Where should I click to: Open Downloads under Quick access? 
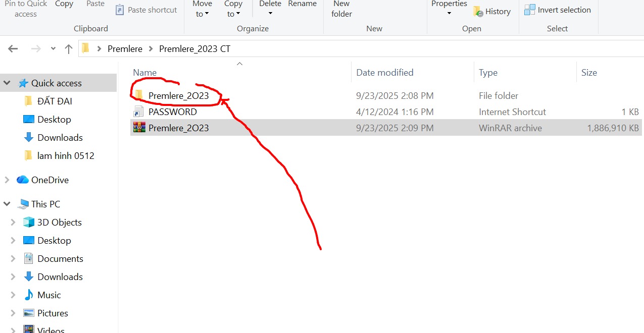click(60, 138)
